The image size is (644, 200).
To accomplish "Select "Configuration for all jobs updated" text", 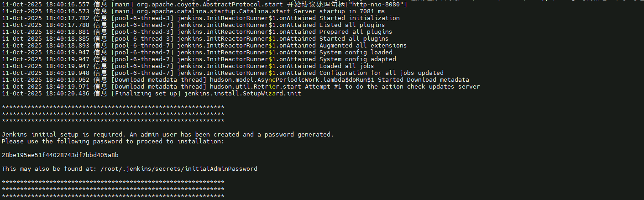I will (x=381, y=73).
